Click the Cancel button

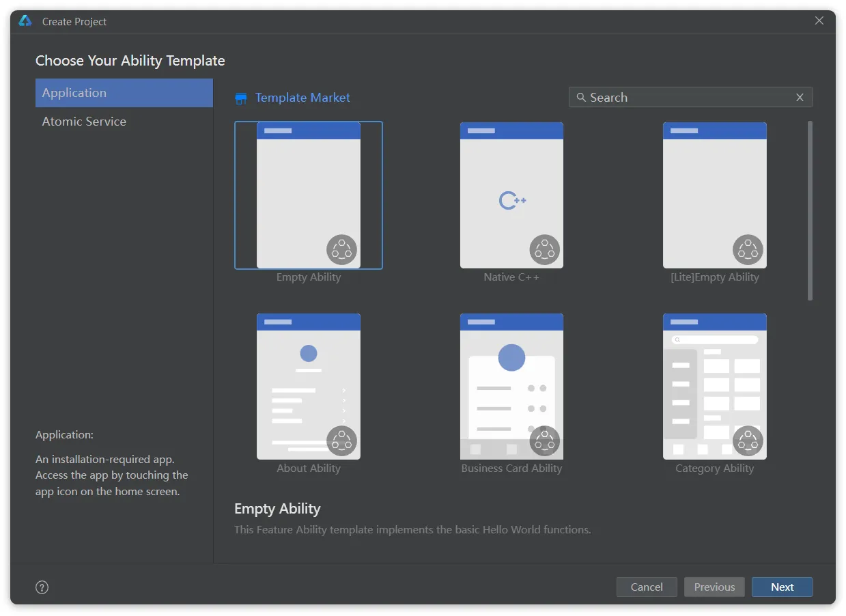point(647,587)
